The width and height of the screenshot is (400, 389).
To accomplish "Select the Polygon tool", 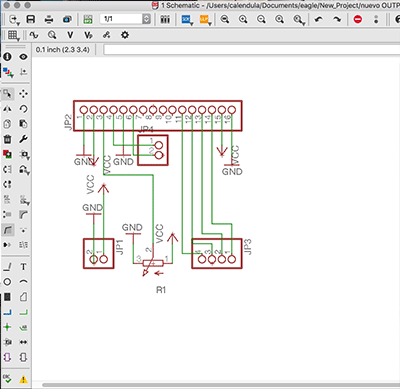I will 23,297.
